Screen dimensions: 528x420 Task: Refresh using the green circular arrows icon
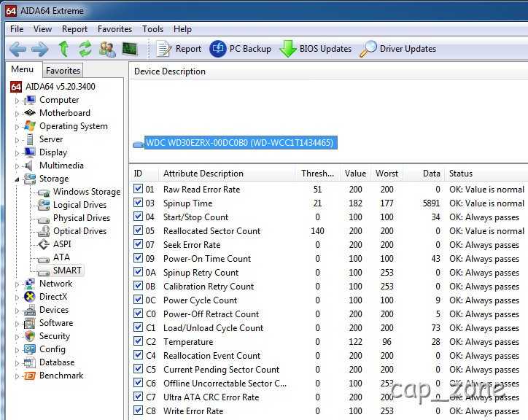85,49
